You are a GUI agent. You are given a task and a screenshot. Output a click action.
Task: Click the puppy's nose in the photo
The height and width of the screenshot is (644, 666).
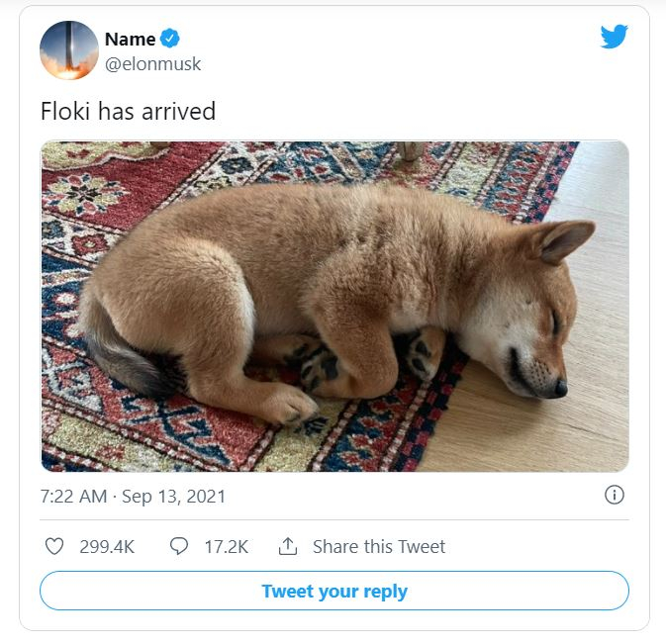[x=561, y=388]
